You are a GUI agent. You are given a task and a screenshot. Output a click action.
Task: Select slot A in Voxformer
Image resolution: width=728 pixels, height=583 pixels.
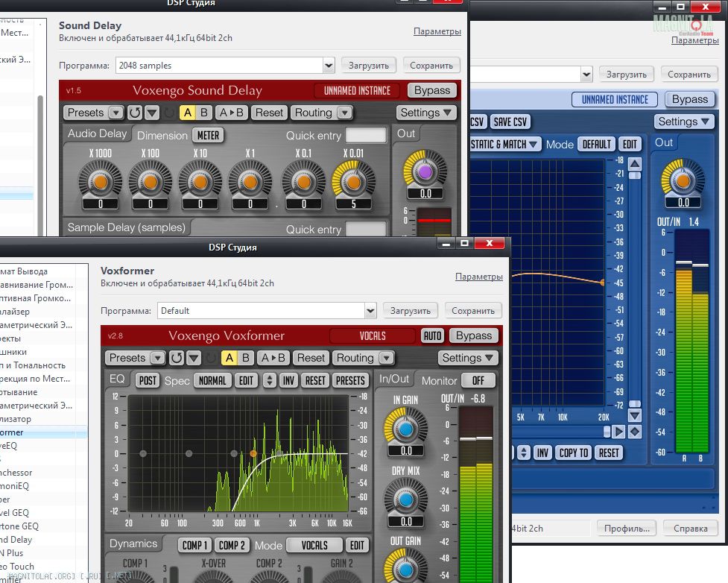(230, 358)
